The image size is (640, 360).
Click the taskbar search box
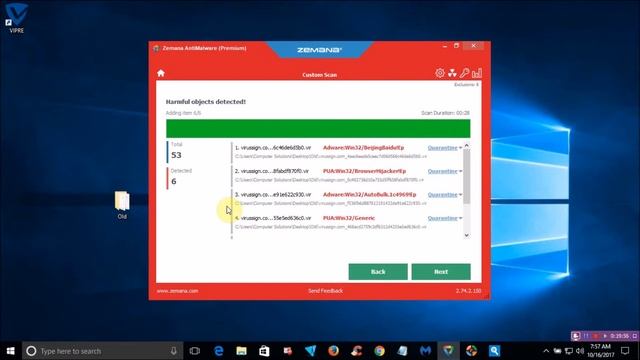coord(102,351)
